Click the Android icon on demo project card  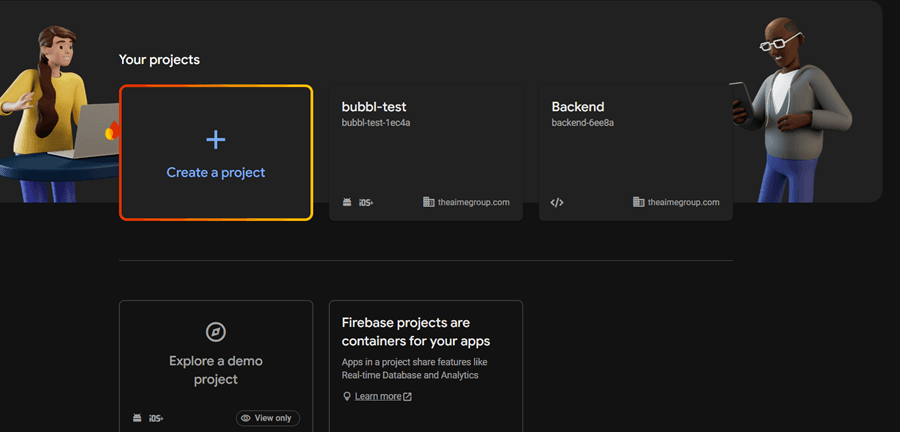click(137, 418)
